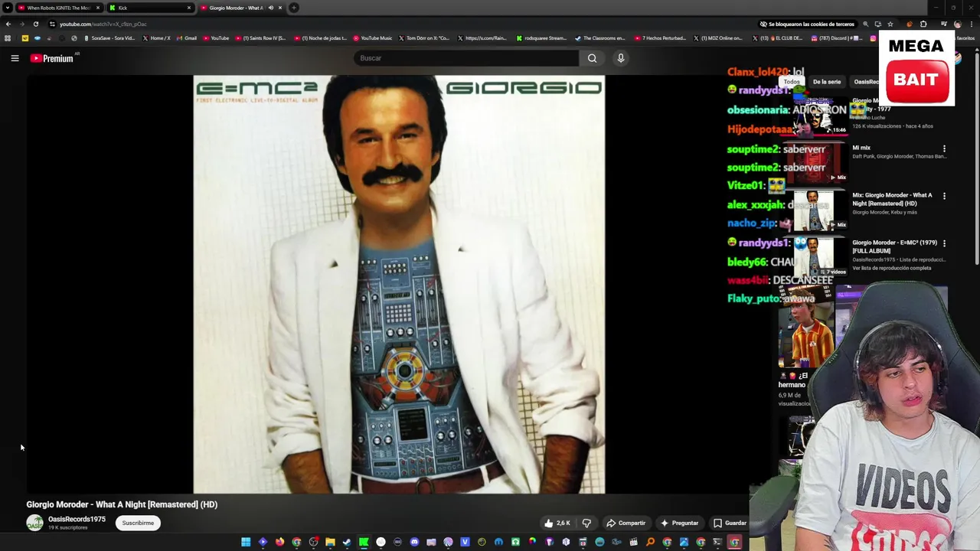Open options for Mi mix
980x551 pixels.
pyautogui.click(x=944, y=148)
